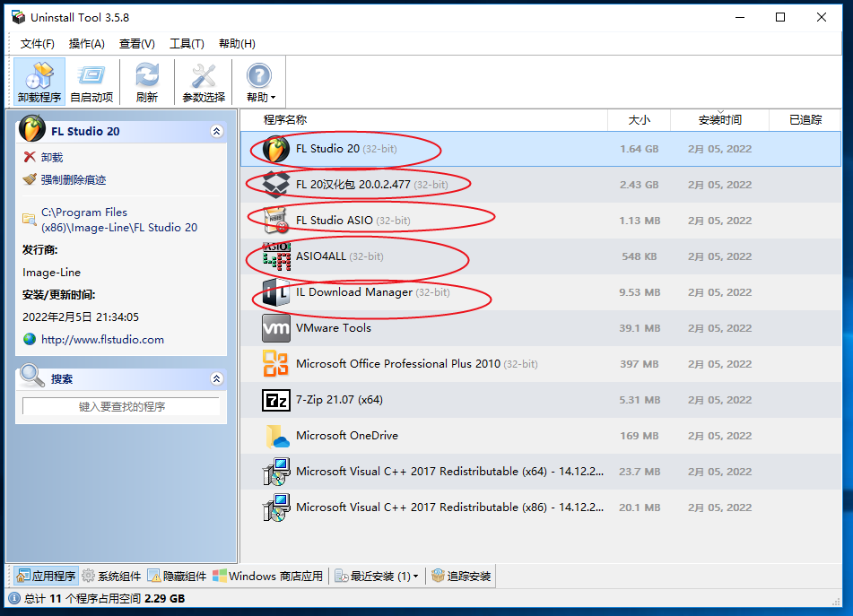The height and width of the screenshot is (616, 853).
Task: Select the Visual C++ 2017 (x86) installer icon
Action: coord(276,508)
